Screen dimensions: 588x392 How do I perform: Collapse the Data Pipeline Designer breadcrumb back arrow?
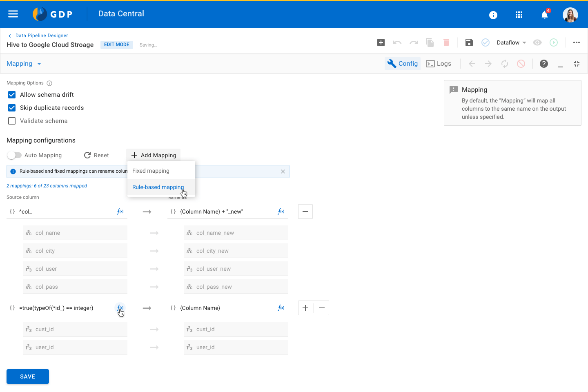coord(10,36)
